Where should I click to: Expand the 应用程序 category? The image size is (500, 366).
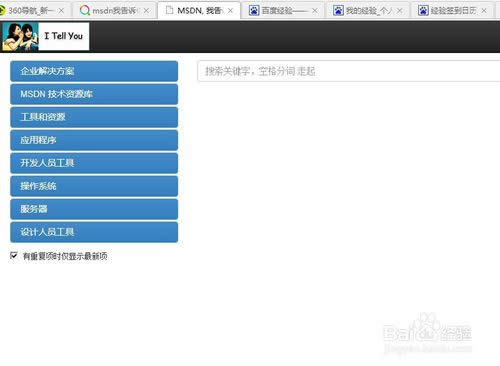click(94, 140)
